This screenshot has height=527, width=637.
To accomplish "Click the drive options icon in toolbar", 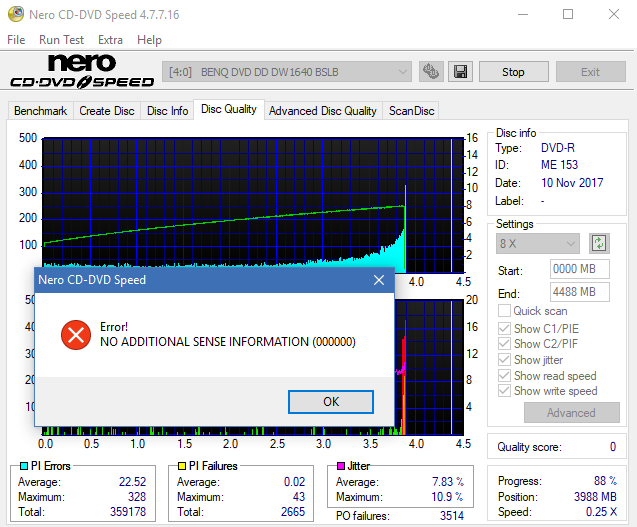I will coord(431,72).
